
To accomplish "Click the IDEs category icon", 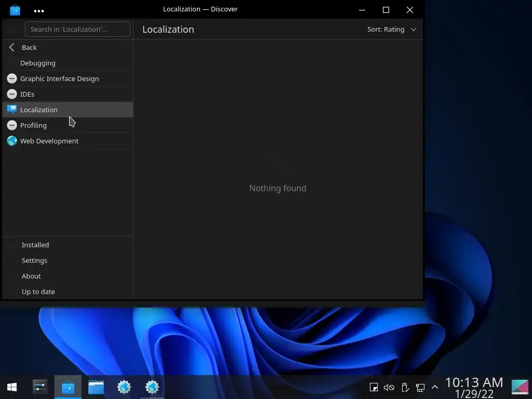I will click(x=12, y=94).
